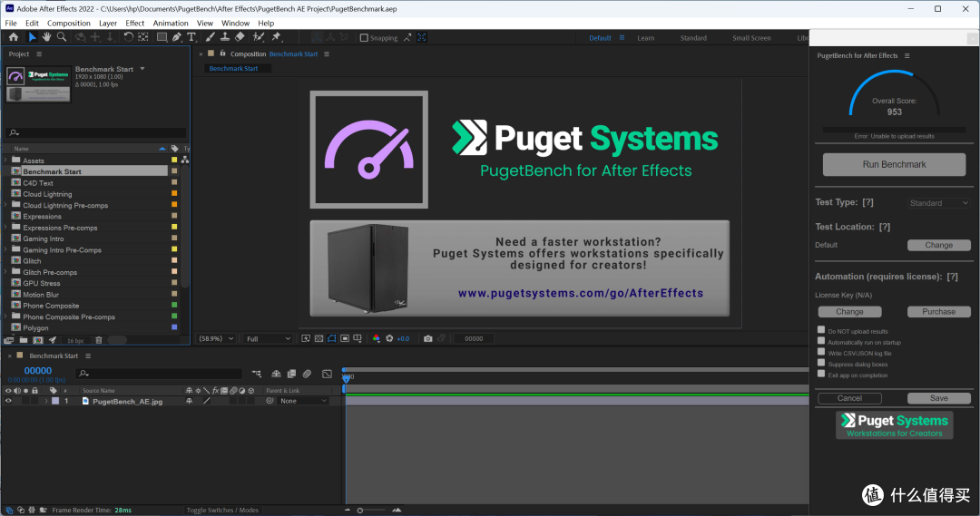Click the yellow label swatch of Assets
The height and width of the screenshot is (516, 980).
[x=174, y=160]
